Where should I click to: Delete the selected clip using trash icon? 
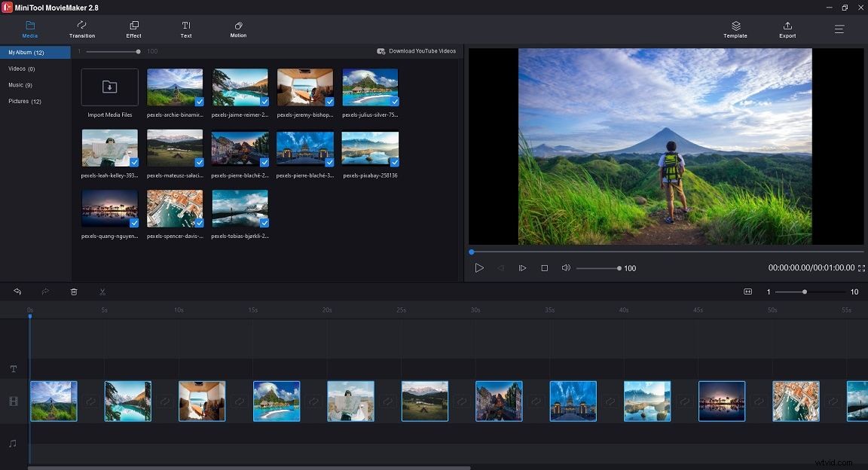click(x=73, y=291)
